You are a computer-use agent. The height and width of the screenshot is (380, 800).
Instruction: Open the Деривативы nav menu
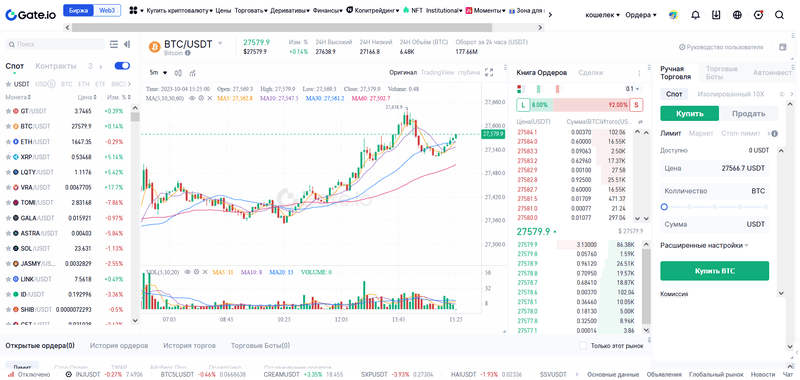290,10
